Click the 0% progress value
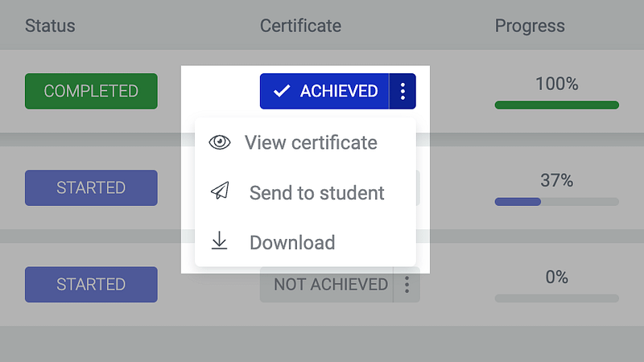 [557, 277]
